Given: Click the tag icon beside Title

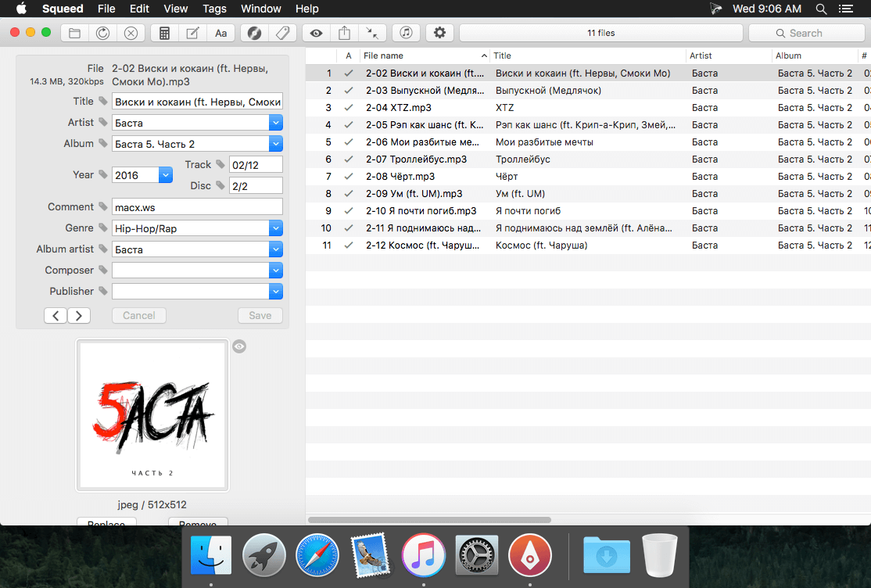Looking at the screenshot, I should 102,101.
